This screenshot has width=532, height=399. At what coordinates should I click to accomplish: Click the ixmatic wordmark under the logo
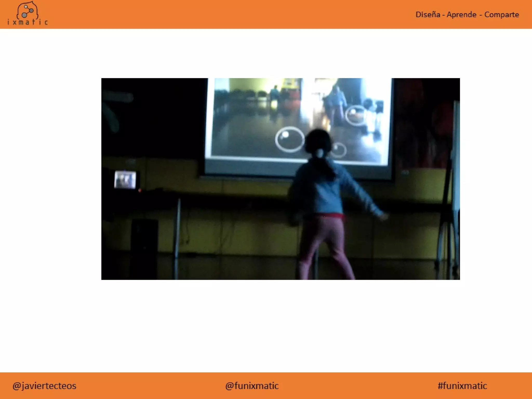tap(27, 22)
